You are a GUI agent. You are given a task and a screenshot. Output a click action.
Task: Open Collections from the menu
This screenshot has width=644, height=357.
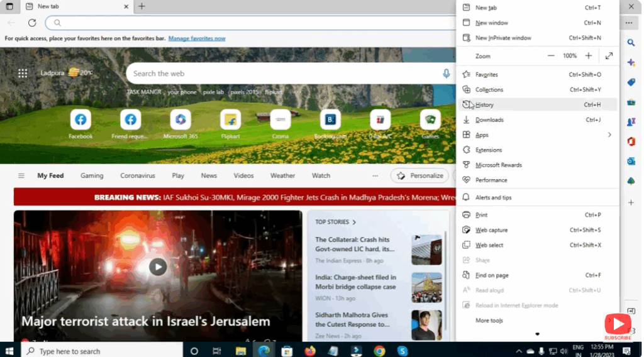coord(537,90)
